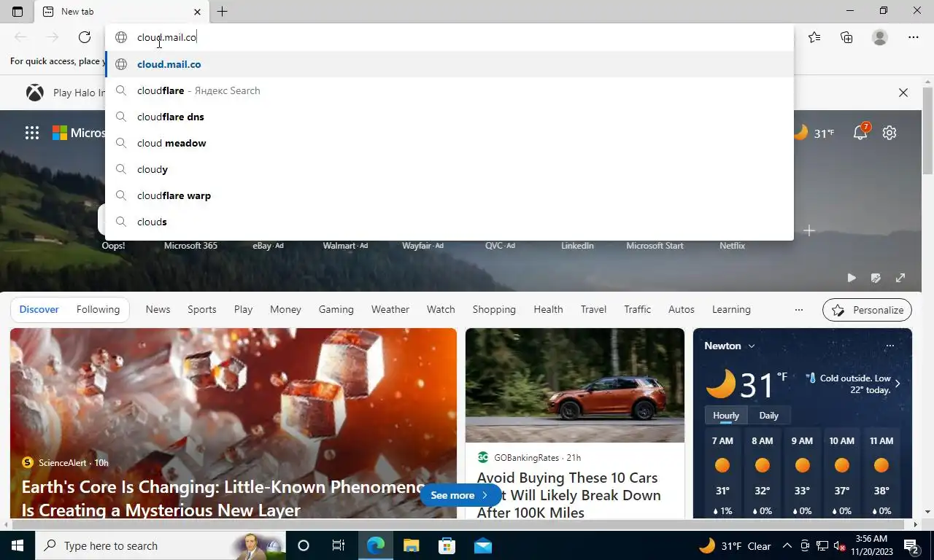Open the Earth's Core article thumbnail
Viewport: 934px width, 560px height.
[x=233, y=423]
